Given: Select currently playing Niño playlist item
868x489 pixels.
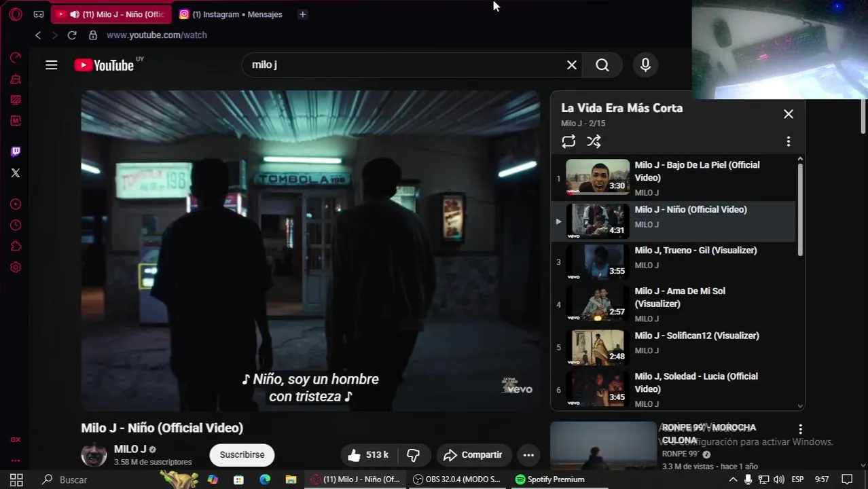Looking at the screenshot, I should (x=673, y=221).
